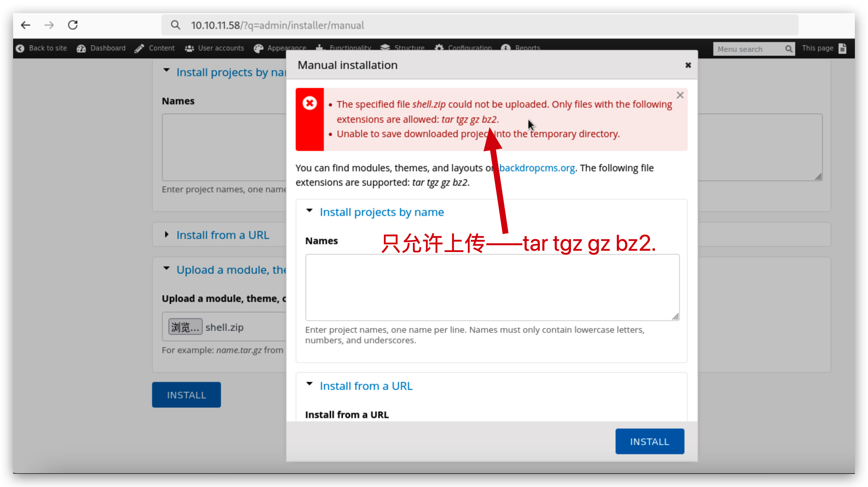
Task: Click the file browse button beside shell.zip
Action: pos(185,327)
